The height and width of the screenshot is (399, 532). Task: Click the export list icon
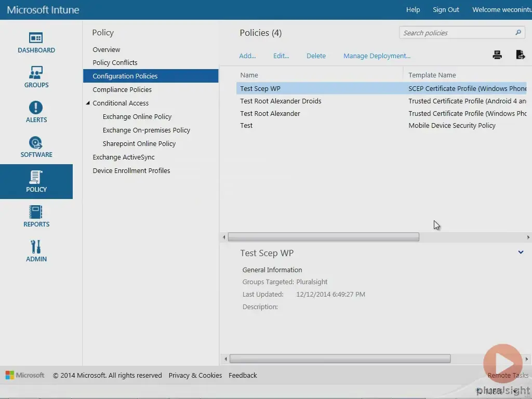pos(520,55)
